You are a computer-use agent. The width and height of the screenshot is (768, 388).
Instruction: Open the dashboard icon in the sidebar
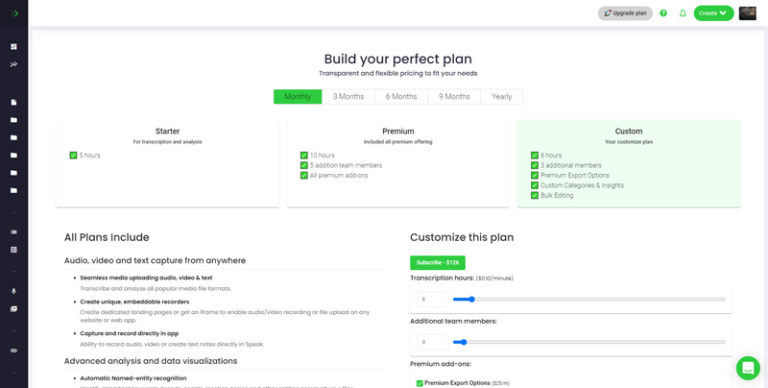pyautogui.click(x=14, y=47)
